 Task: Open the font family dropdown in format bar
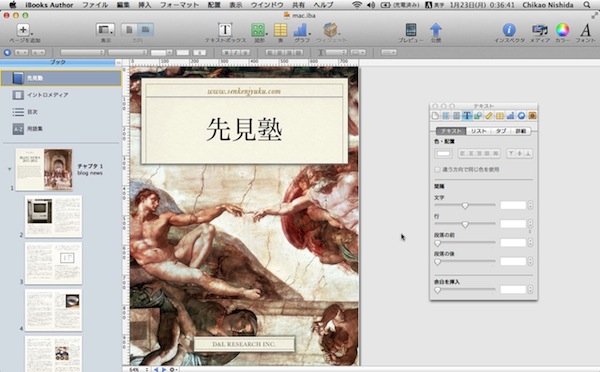pos(83,52)
